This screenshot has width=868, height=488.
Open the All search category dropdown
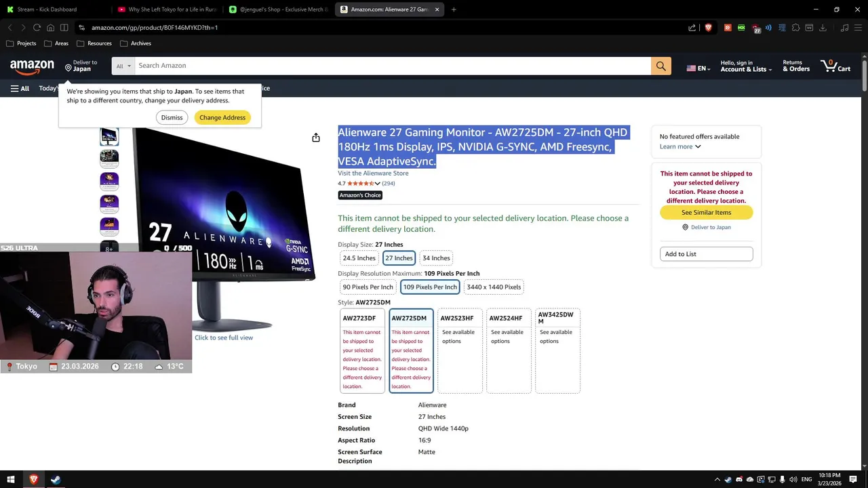tap(123, 66)
